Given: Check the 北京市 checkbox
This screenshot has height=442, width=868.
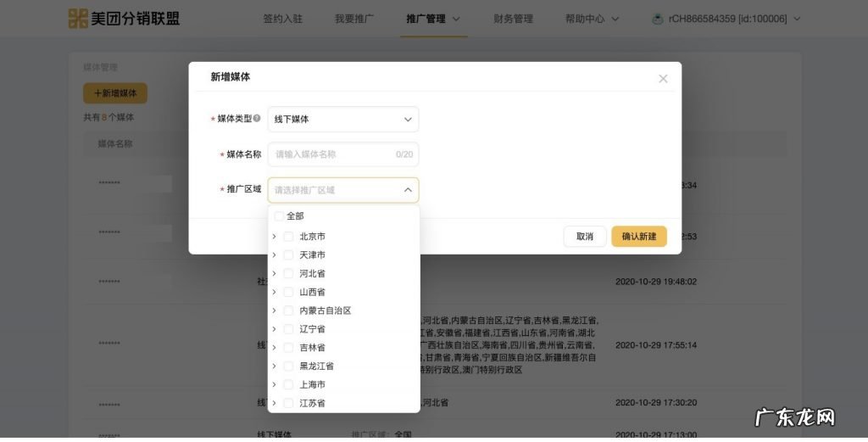Looking at the screenshot, I should (288, 237).
